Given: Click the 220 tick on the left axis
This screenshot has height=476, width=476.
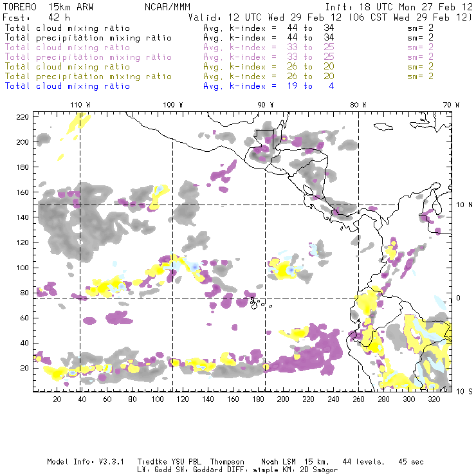Looking at the screenshot, I should point(23,116).
